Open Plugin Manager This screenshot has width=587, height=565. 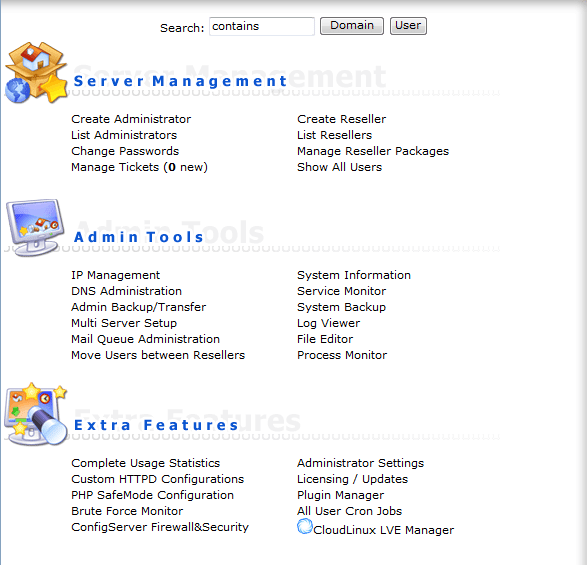tap(341, 495)
